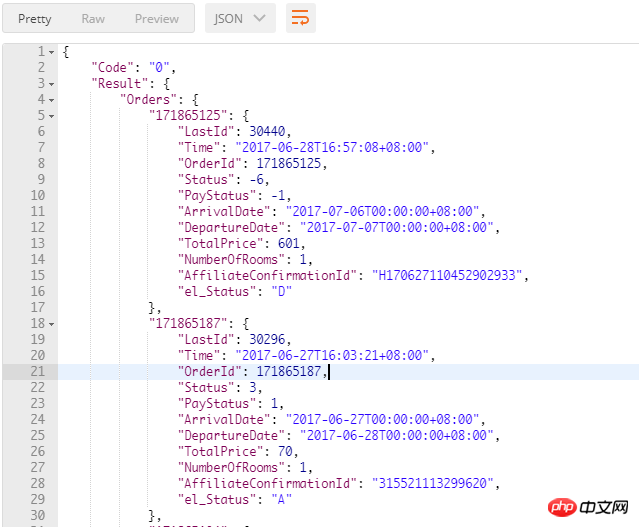This screenshot has height=527, width=639.
Task: Collapse the root object at line 1
Action: [52, 52]
